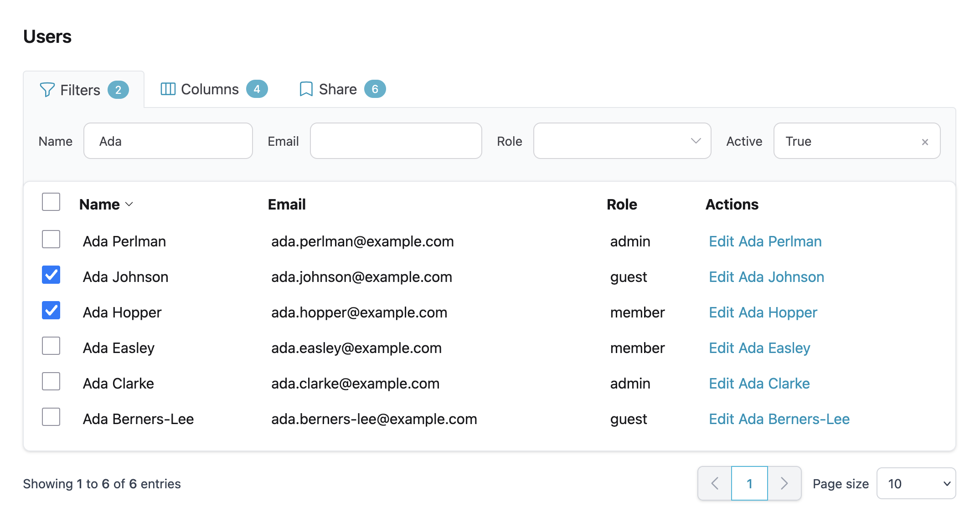
Task: Clear the Active filter with the x icon
Action: click(925, 142)
